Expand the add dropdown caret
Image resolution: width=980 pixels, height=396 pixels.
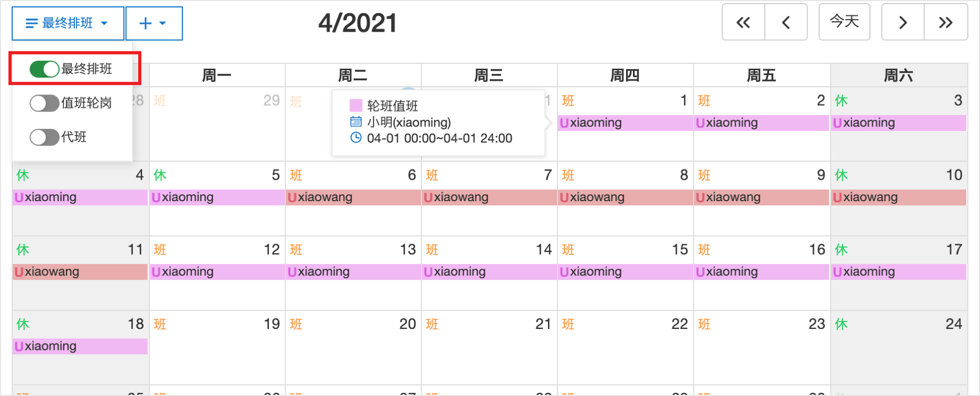162,23
